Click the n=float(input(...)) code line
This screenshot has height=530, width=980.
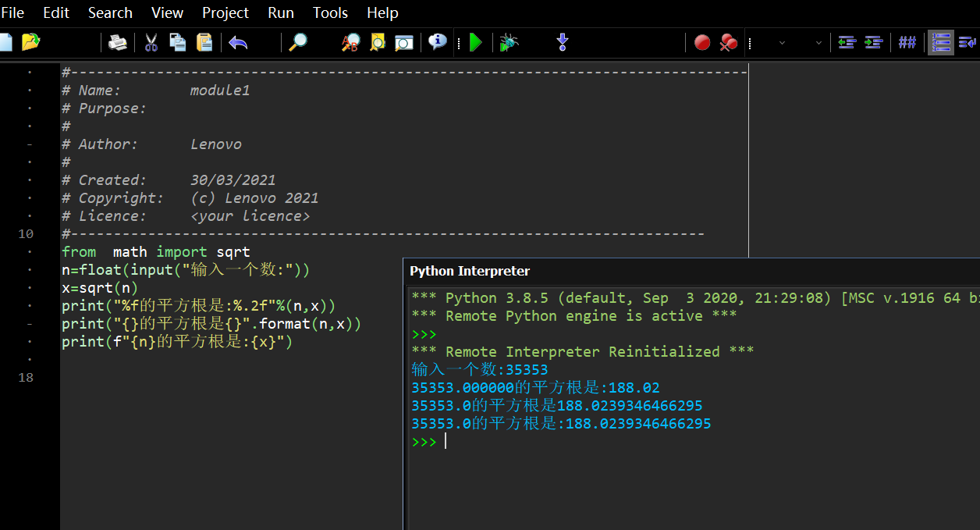click(186, 269)
